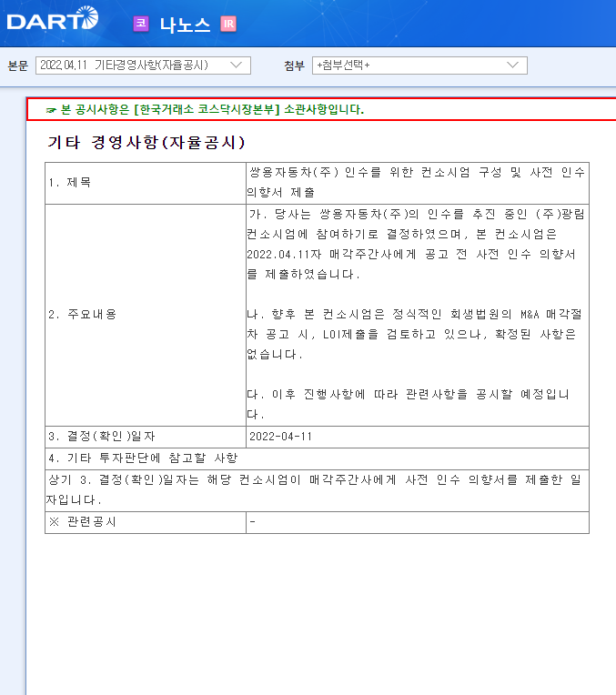Click the chevron arrow of the +첨부선택+ dropdown
Viewport: 616px width, 695px height.
click(x=512, y=65)
